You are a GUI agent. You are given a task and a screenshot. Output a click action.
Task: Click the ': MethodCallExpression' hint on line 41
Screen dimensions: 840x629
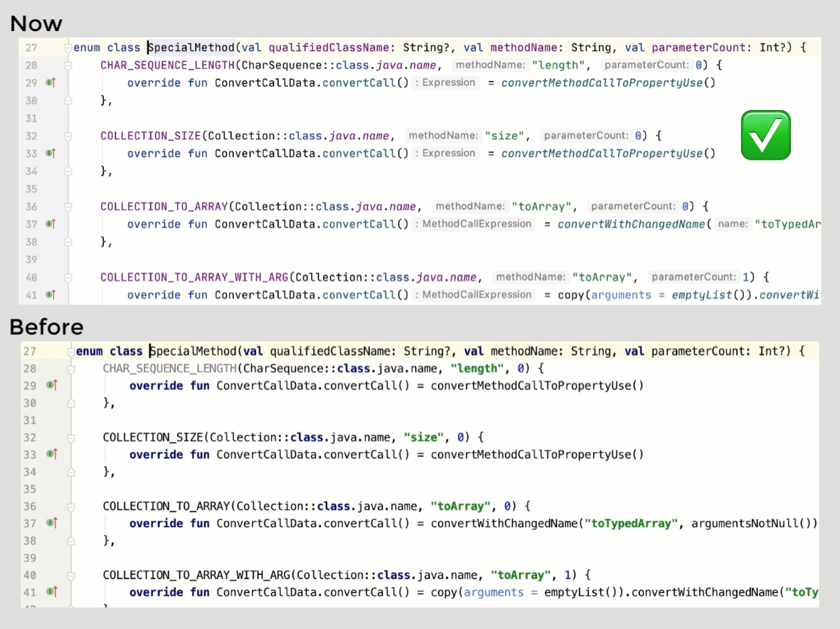click(475, 295)
